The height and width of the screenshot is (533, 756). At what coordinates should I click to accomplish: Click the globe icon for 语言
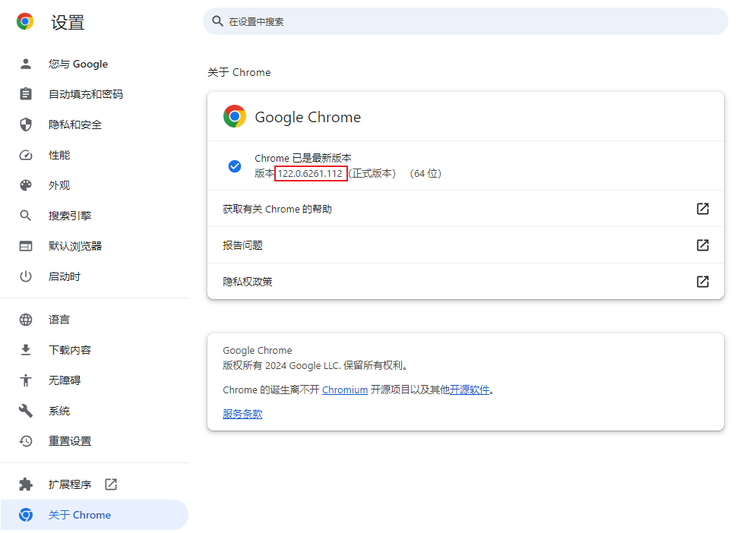(x=26, y=320)
